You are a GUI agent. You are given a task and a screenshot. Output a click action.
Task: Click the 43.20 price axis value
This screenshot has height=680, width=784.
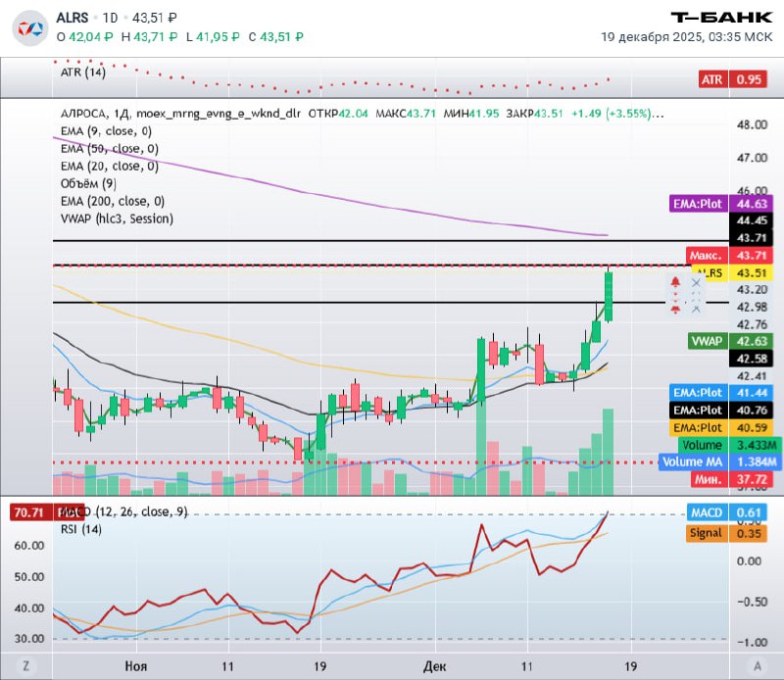click(x=752, y=290)
